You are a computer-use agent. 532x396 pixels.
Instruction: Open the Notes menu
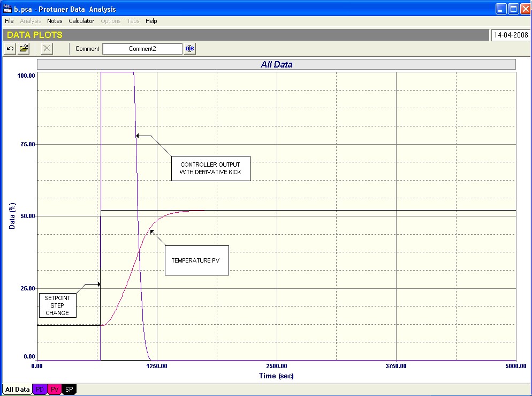[55, 21]
